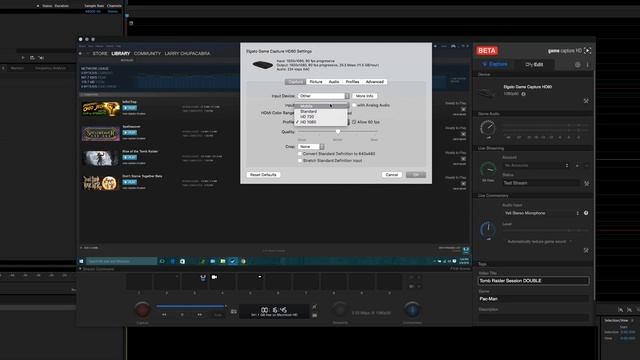640x360 pixels.
Task: Toggle the Allow 60 fps checkbox
Action: click(x=354, y=122)
